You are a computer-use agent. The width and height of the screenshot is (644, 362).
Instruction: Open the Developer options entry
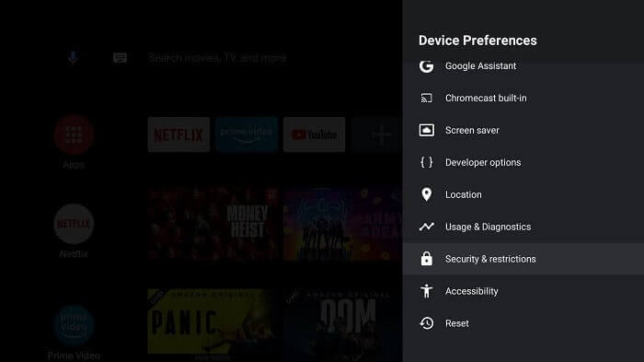pyautogui.click(x=523, y=162)
